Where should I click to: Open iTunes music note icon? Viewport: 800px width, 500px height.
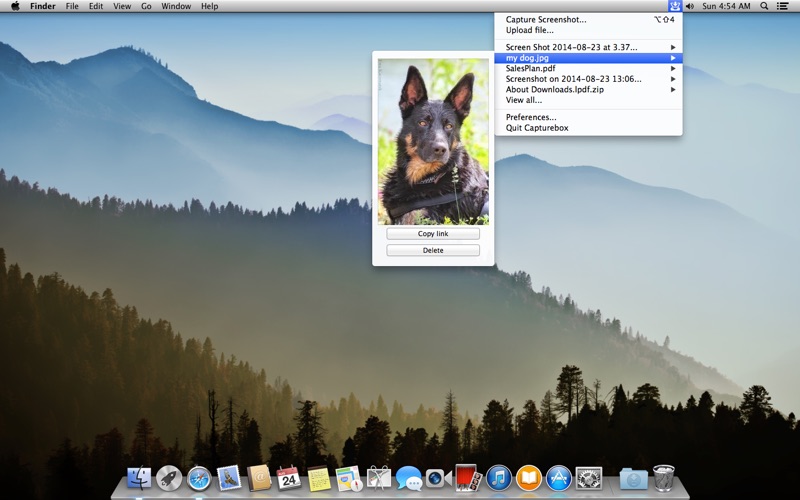click(x=498, y=479)
